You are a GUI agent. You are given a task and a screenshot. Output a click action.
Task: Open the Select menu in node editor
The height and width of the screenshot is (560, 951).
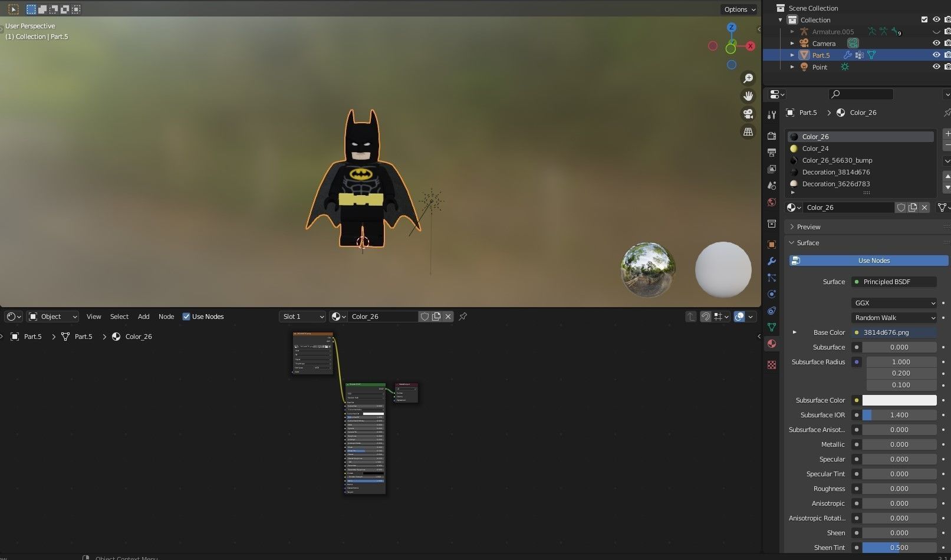[x=119, y=317]
